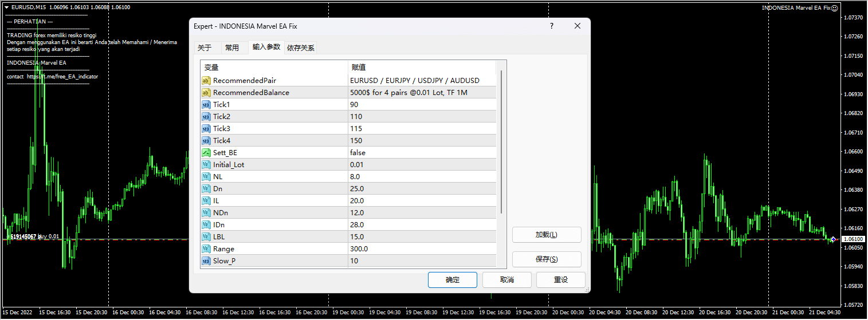Click the Range parameter type icon

[206, 249]
